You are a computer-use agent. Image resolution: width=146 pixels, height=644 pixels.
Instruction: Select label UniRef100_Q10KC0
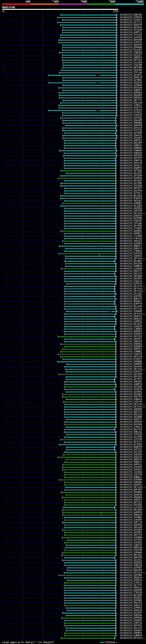click(131, 75)
